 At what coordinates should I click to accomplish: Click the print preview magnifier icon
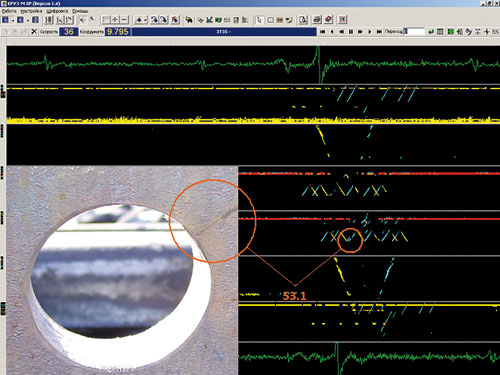coord(303,20)
